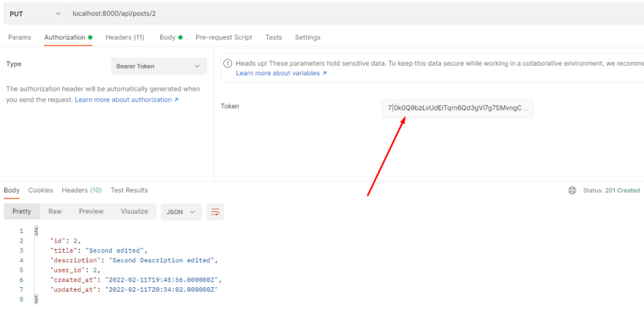Open the PUT method dropdown

tap(35, 14)
